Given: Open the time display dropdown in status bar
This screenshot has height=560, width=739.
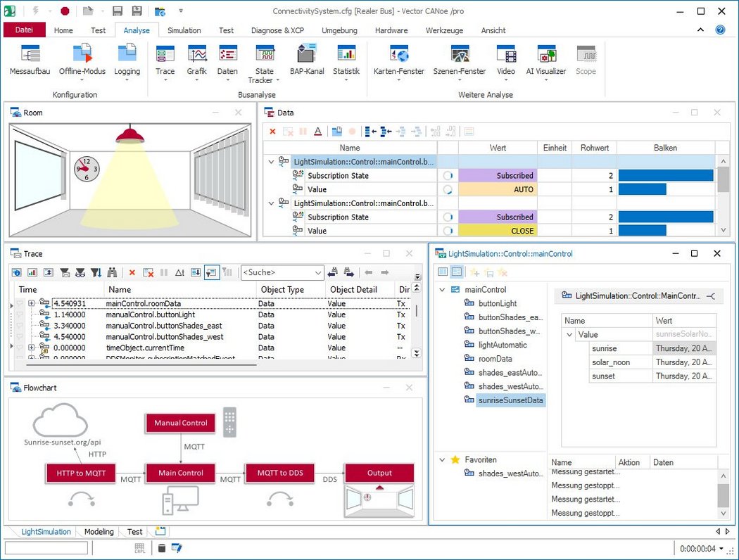Looking at the screenshot, I should [x=721, y=549].
